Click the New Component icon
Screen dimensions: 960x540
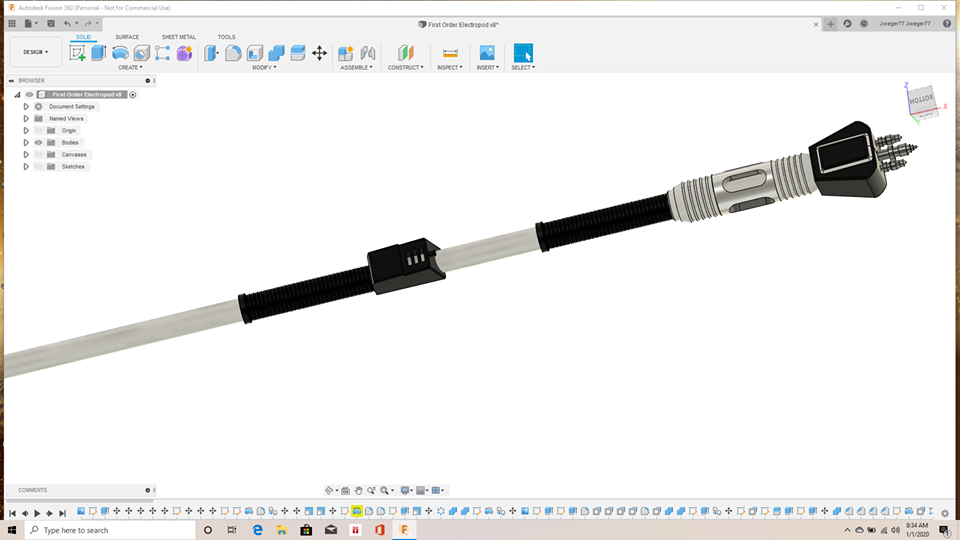346,53
